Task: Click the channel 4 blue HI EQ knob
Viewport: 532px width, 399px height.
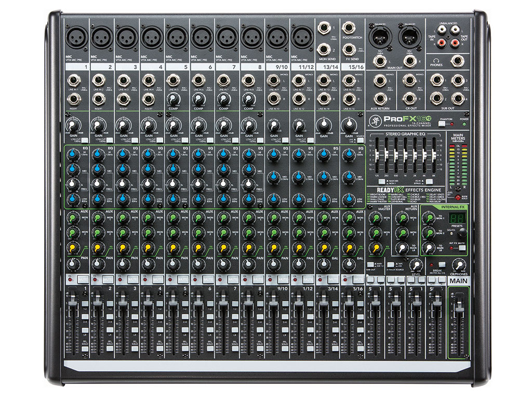Action: point(148,154)
